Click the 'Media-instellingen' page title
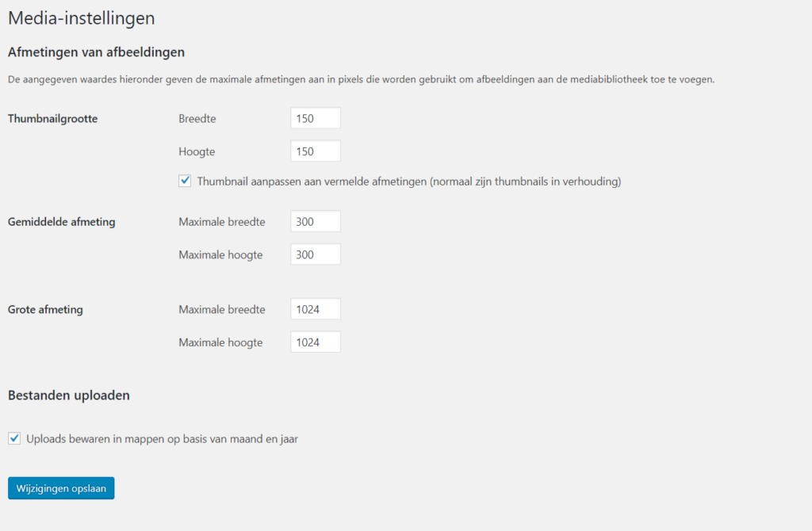The image size is (812, 531). [x=82, y=18]
